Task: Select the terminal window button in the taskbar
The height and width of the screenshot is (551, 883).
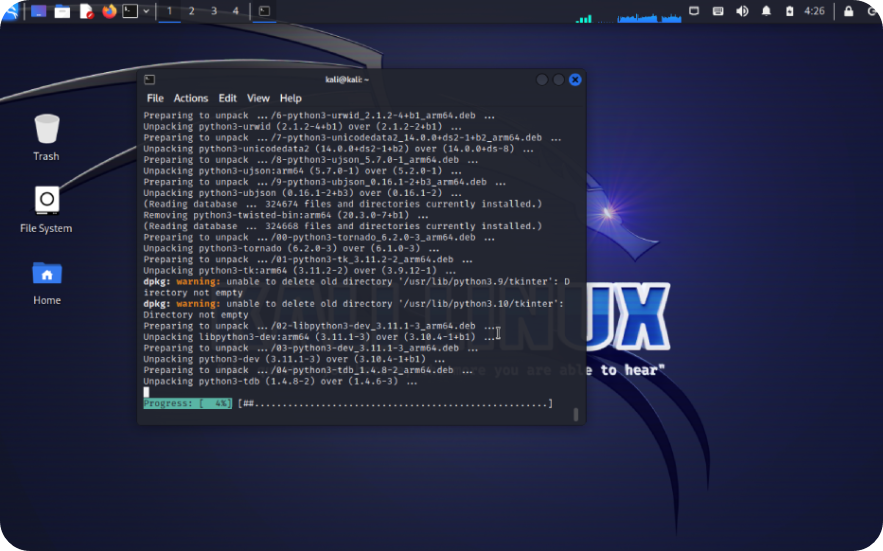Action: click(x=264, y=11)
